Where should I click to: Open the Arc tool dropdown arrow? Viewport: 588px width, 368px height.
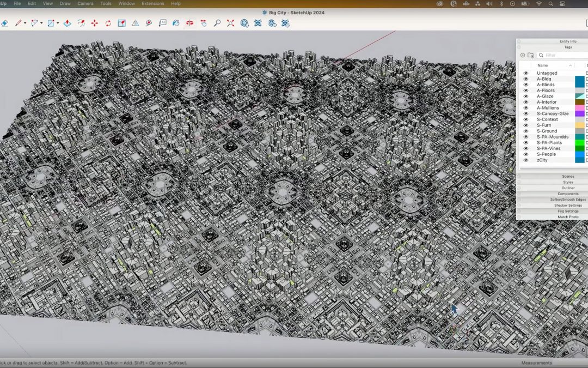41,23
